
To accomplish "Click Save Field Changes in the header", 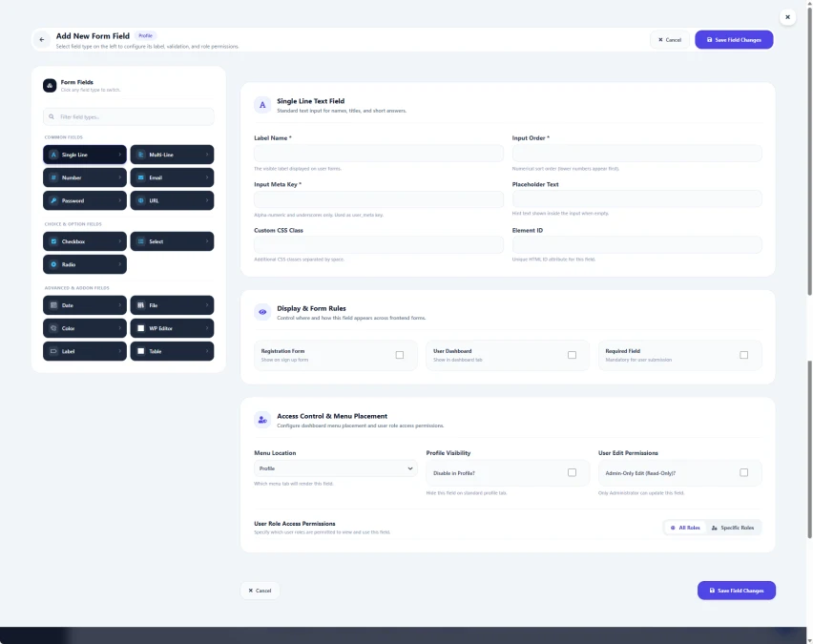I will [734, 40].
